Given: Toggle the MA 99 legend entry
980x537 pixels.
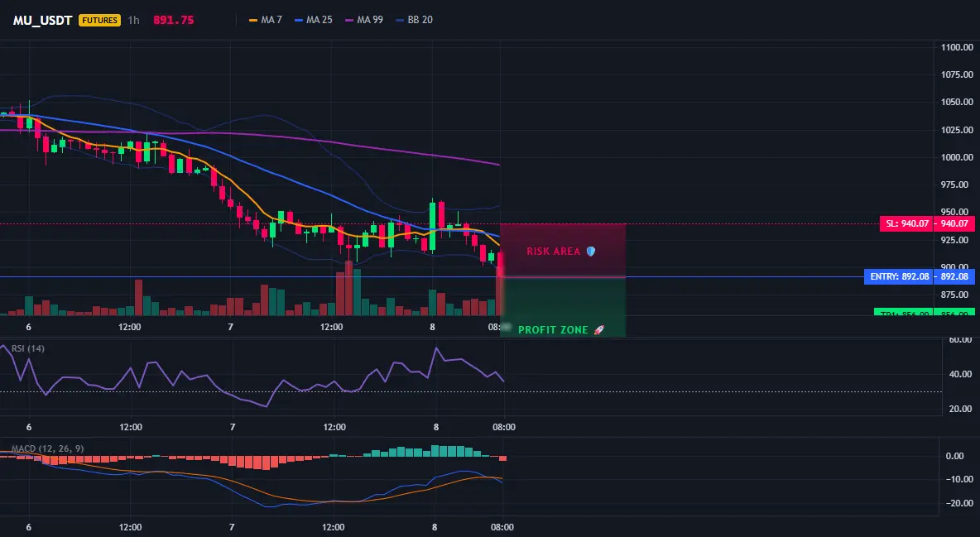Looking at the screenshot, I should (x=363, y=20).
